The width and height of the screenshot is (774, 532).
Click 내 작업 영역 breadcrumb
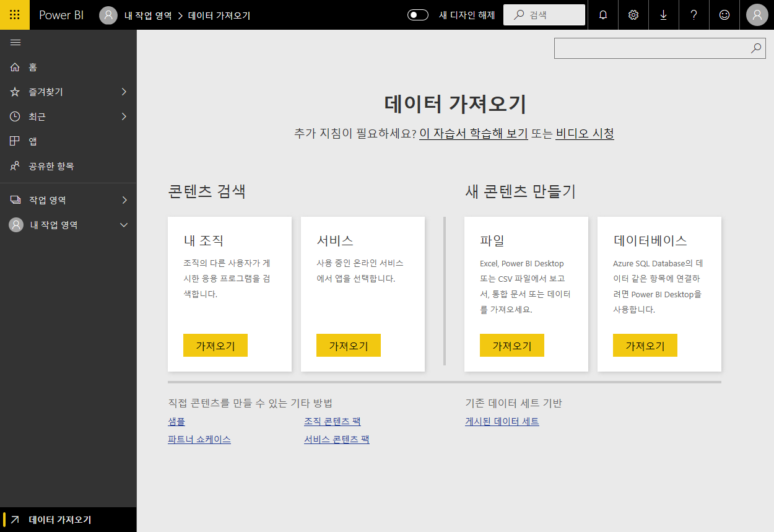(x=148, y=15)
